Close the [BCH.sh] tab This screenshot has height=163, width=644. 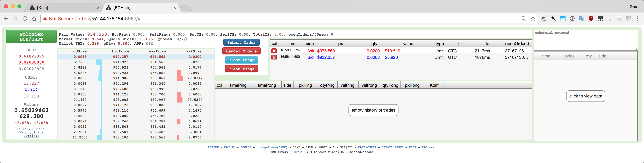tap(175, 8)
